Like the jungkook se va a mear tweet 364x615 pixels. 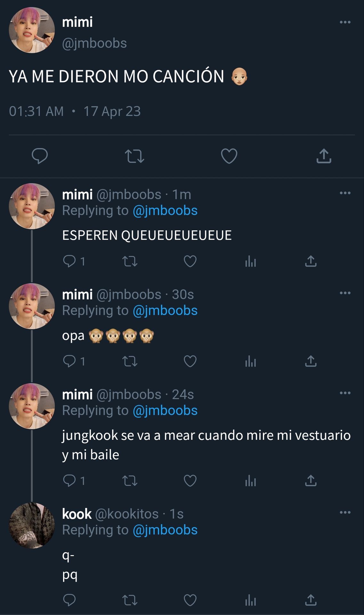190,480
